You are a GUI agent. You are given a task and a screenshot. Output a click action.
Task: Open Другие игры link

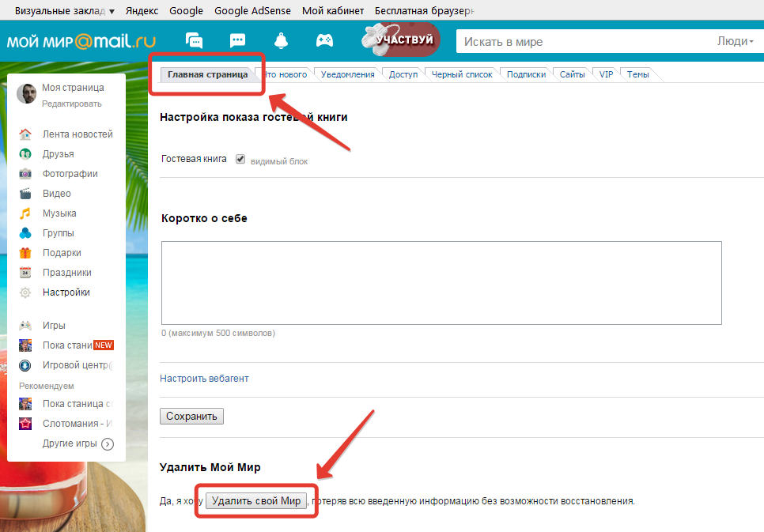tap(70, 443)
